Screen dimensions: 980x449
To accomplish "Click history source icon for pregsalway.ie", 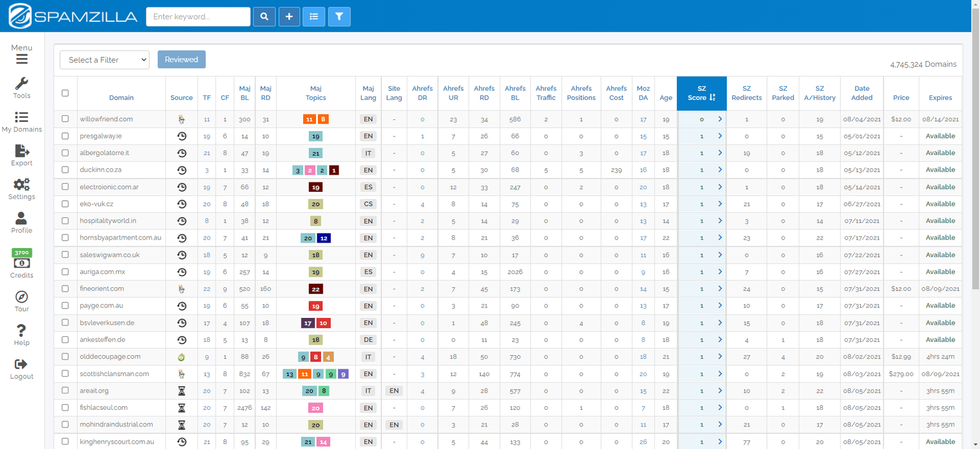I will click(181, 136).
